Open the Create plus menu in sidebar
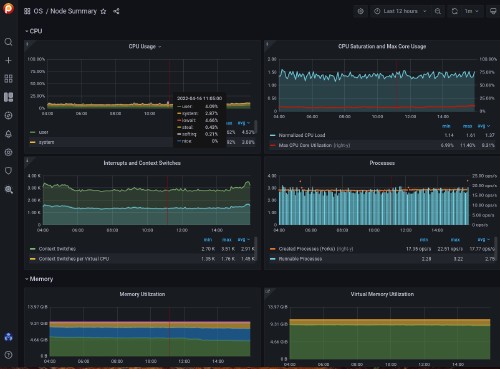Image resolution: width=500 pixels, height=369 pixels. coord(8,60)
